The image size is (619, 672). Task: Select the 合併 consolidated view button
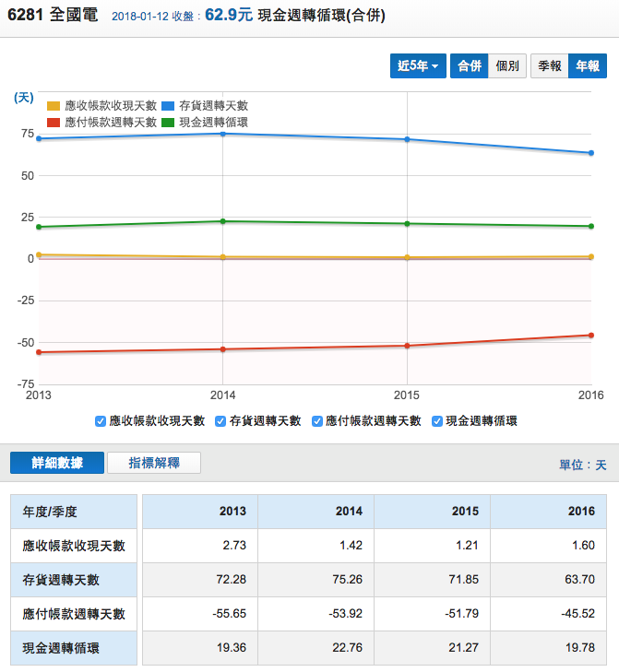(470, 65)
